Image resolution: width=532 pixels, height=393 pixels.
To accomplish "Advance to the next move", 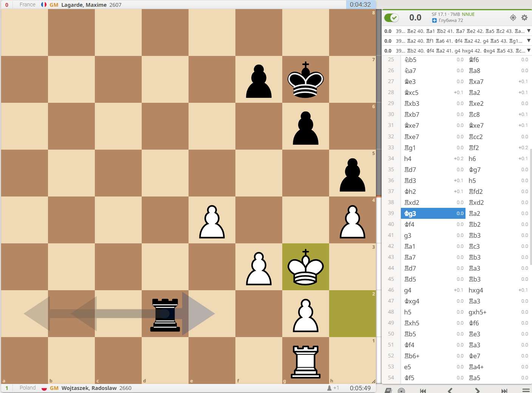I will pos(477,390).
